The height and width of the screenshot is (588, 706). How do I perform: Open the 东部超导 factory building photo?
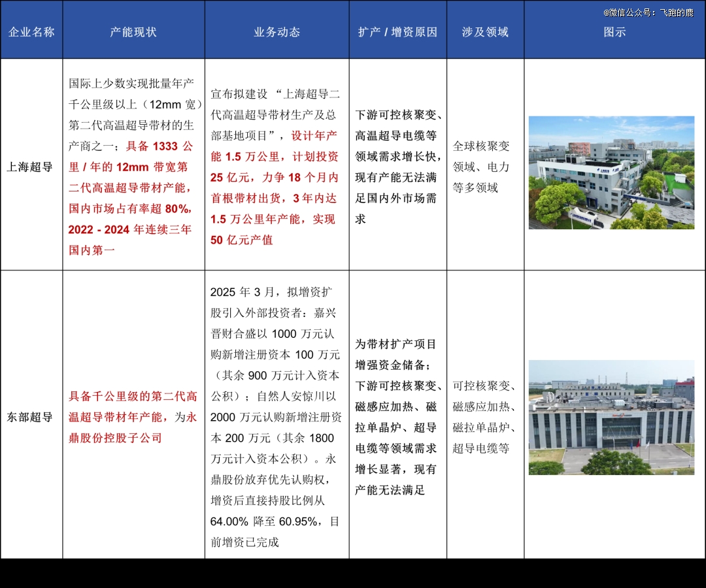click(611, 417)
